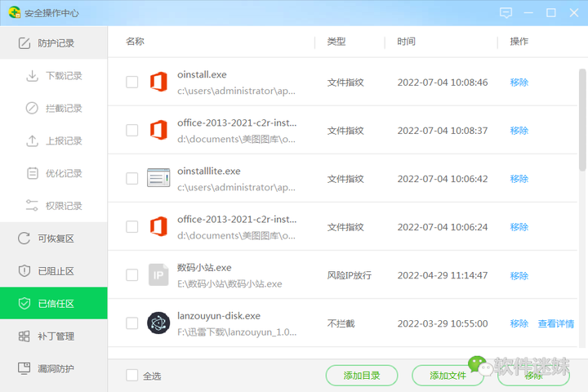The width and height of the screenshot is (588, 392).
Task: Click the 优化记录 list icon
Action: (x=33, y=173)
